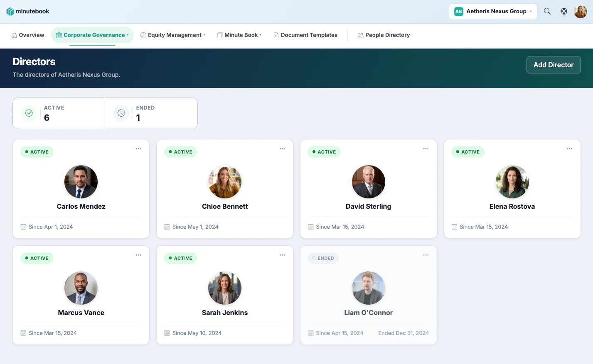
Task: Click Elena Rostova's profile photo
Action: 512,182
